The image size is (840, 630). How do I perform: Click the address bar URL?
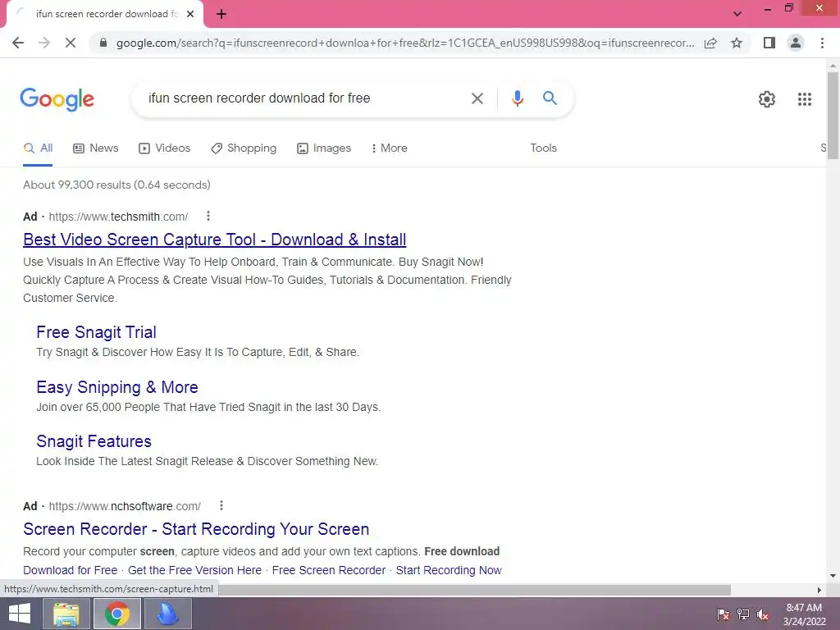click(x=405, y=43)
